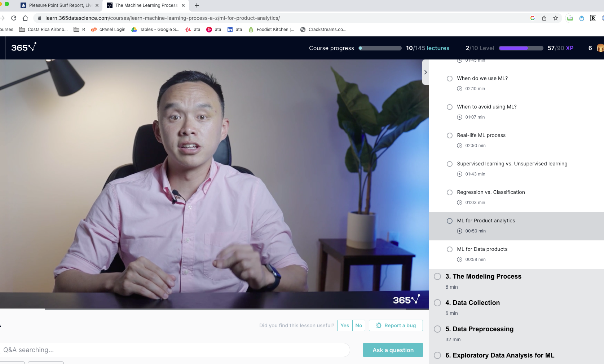Open the R extension icon in toolbar
This screenshot has height=364, width=604.
click(593, 18)
